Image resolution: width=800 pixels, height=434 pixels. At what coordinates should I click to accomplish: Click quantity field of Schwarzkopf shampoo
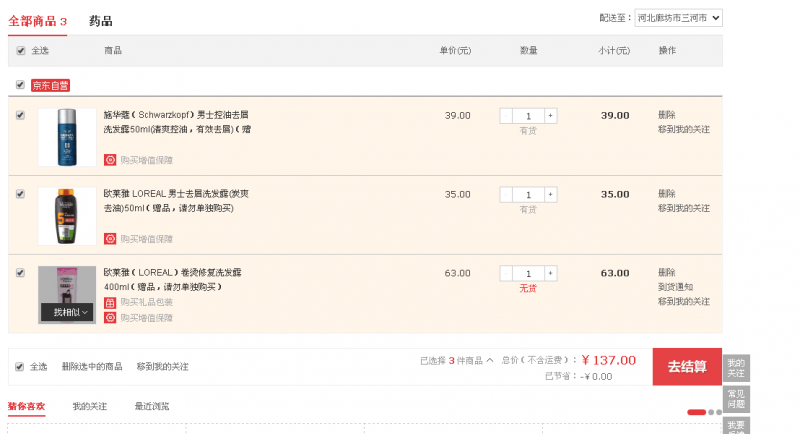528,116
